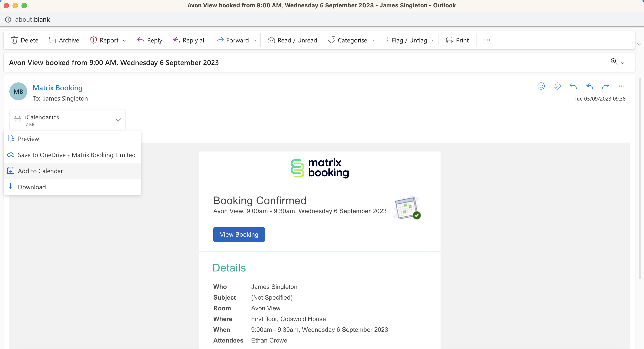Screen dimensions: 644x349
Task: Open the Forward options chevron
Action: (x=255, y=40)
